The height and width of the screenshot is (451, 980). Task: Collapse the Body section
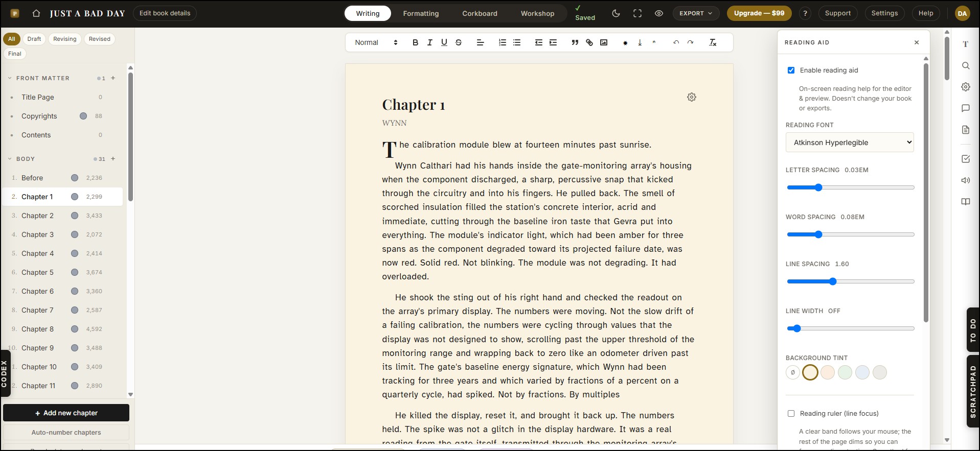click(x=10, y=159)
